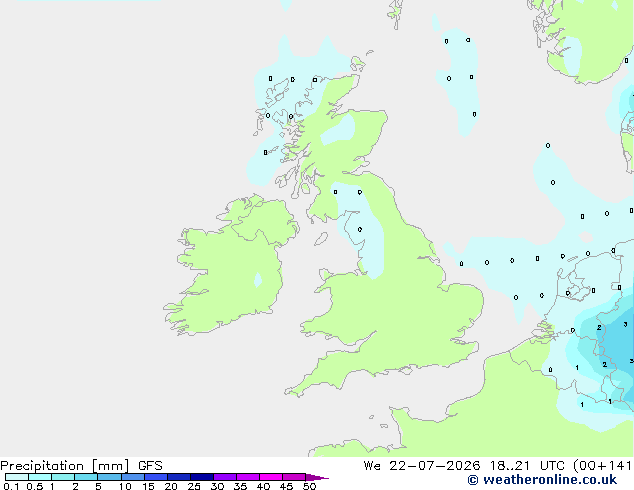634x490 pixels.
Task: Click the '40' legend scale label
Action: 263,486
